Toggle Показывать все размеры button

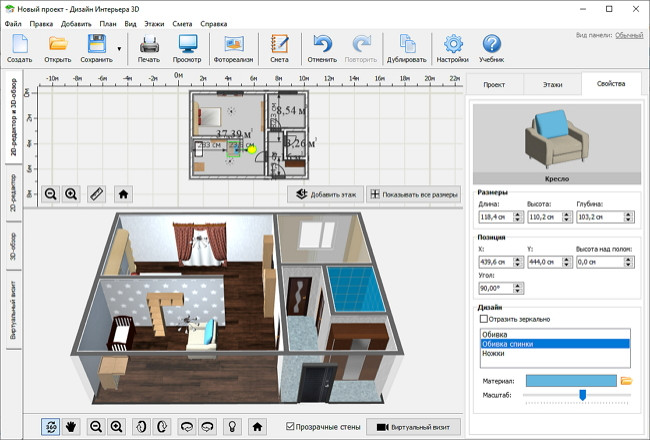413,194
